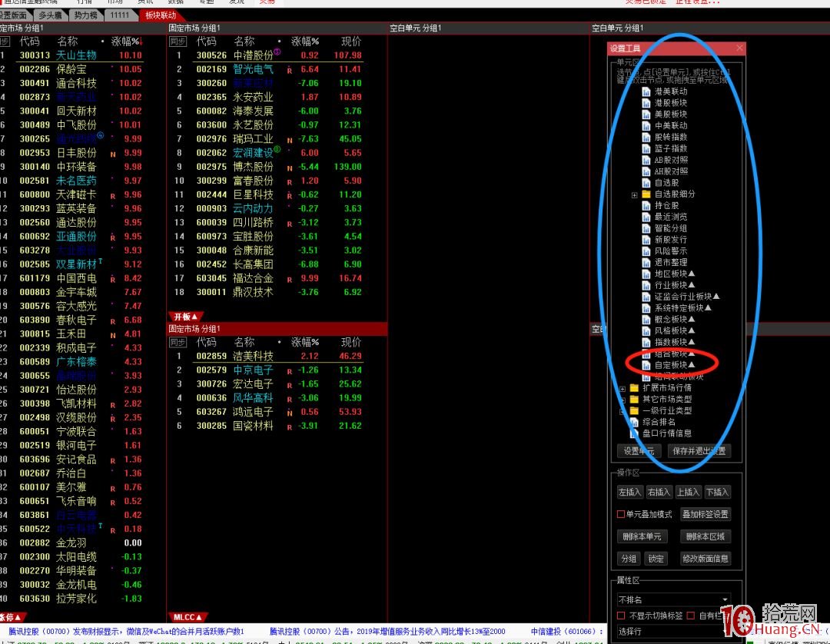The width and height of the screenshot is (830, 644).
Task: Expand the 扩展市场行情 folder node
Action: [622, 388]
